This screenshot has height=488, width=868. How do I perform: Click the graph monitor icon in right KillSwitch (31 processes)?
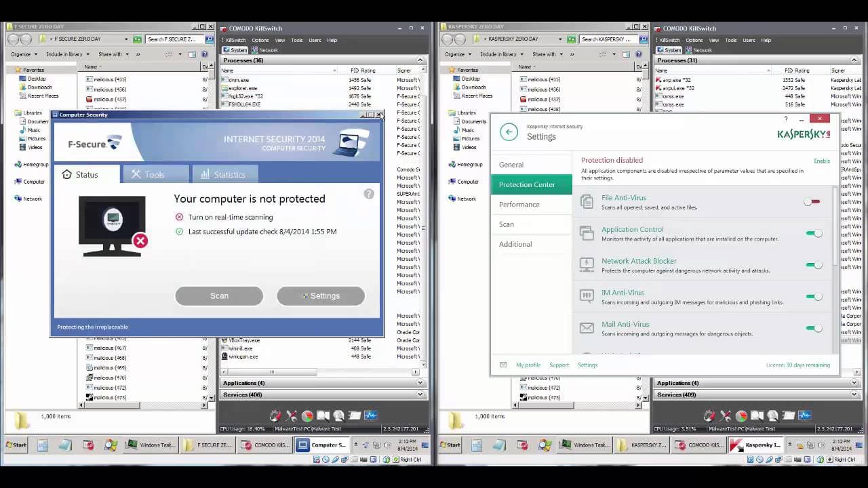click(805, 415)
